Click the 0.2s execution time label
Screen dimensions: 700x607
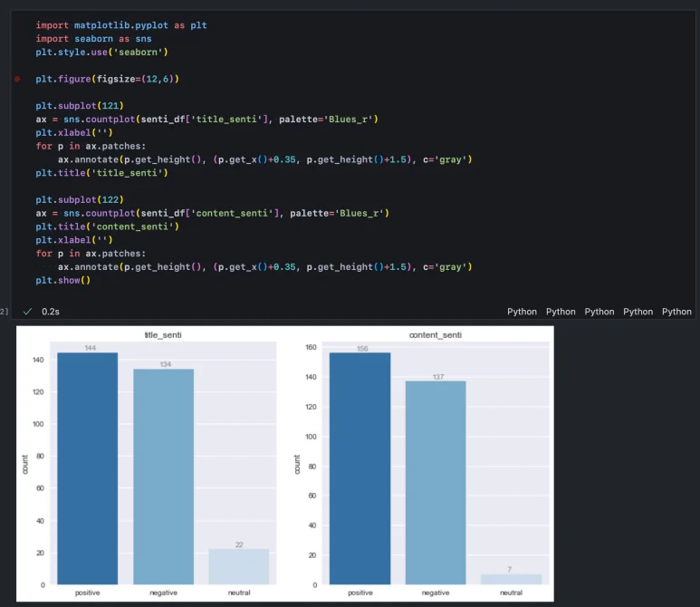51,312
